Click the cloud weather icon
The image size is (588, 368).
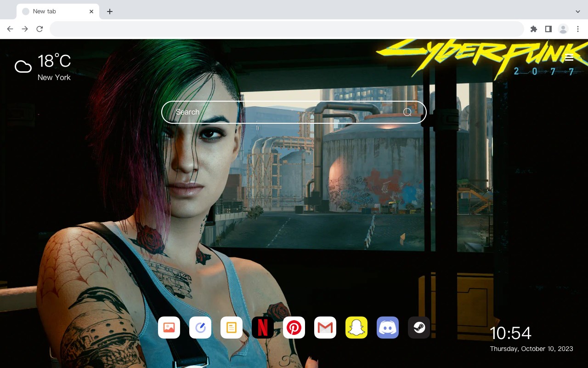(x=23, y=67)
